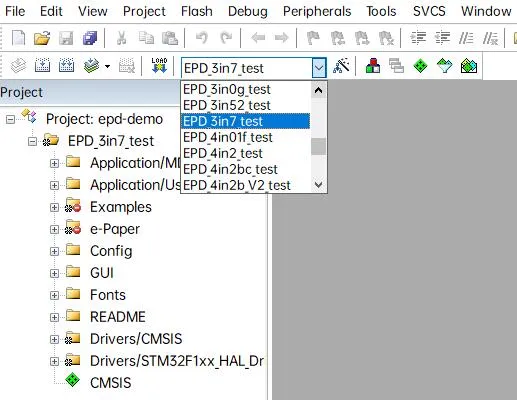Image resolution: width=517 pixels, height=400 pixels.
Task: Click the Cut scissors icon
Action: point(122,38)
